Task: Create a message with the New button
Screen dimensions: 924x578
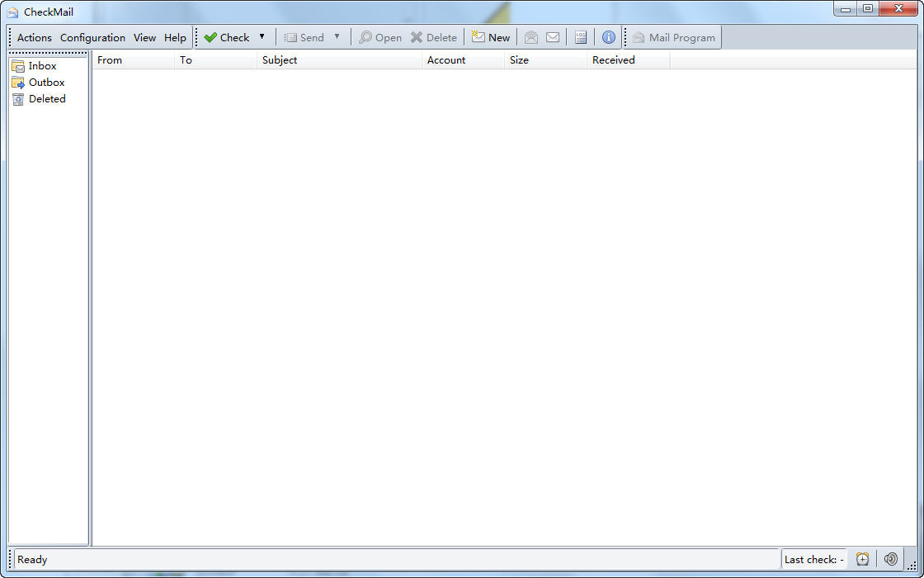Action: 491,38
